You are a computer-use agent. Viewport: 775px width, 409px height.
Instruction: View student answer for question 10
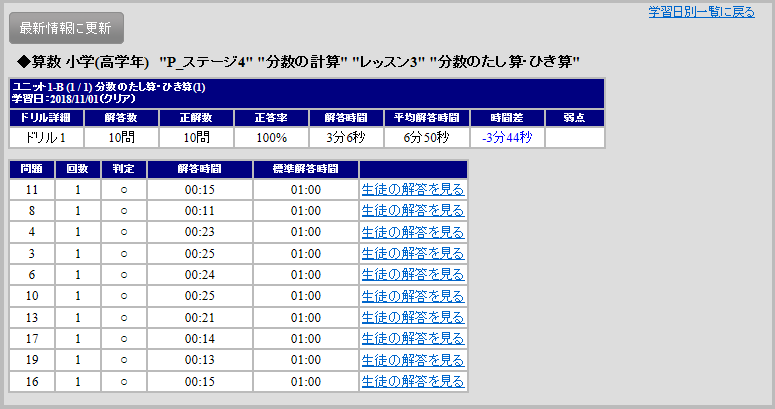[x=413, y=296]
